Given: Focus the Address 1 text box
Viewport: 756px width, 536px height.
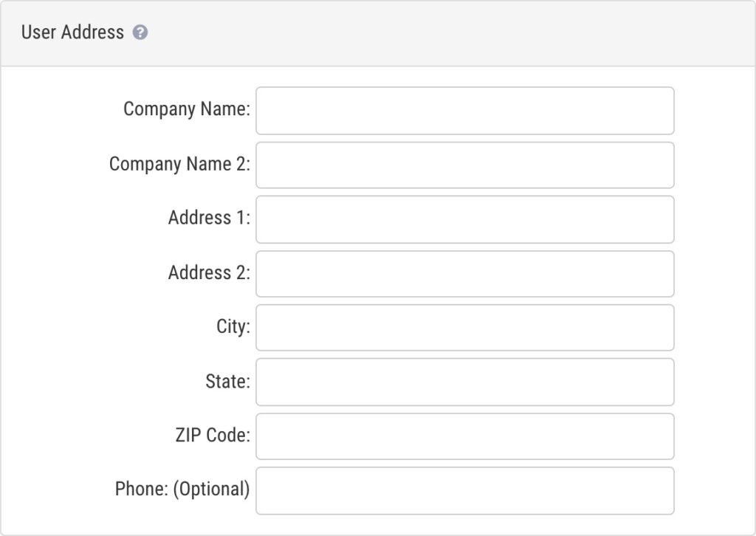Looking at the screenshot, I should click(464, 219).
